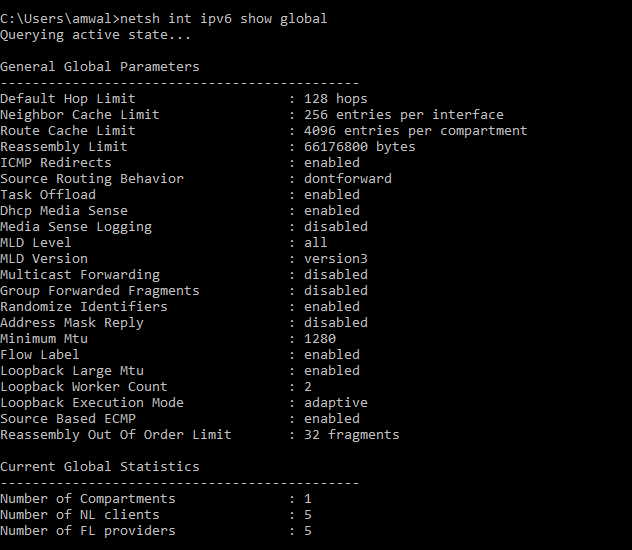Click the "adaptive" execution mode value
632x550 pixels.
336,403
